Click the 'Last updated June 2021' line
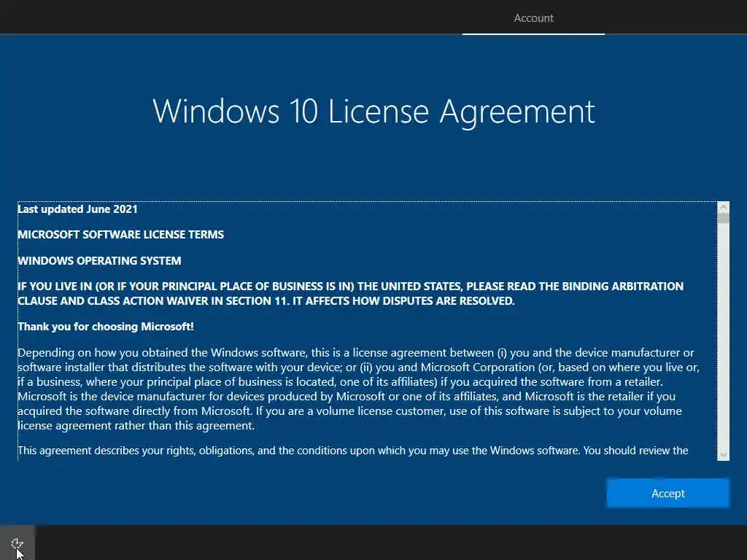747x560 pixels. (77, 209)
